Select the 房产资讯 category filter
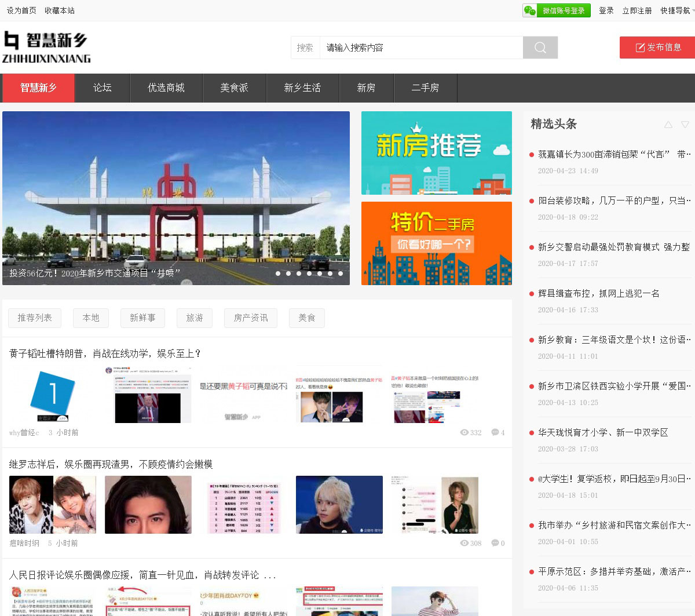The width and height of the screenshot is (695, 616). [x=250, y=318]
